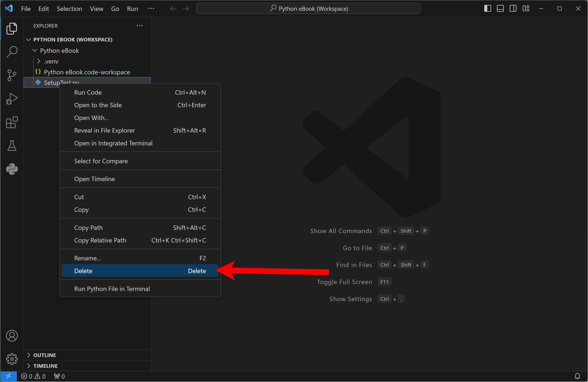This screenshot has width=588, height=382.
Task: Click the Python eBook (Workspace) command center
Action: pyautogui.click(x=308, y=9)
